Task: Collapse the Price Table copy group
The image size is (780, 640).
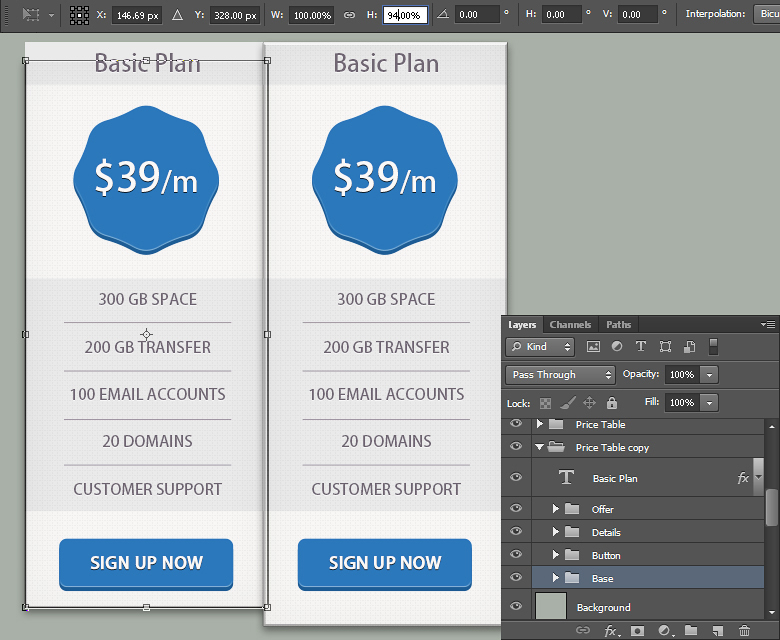Action: (x=540, y=447)
